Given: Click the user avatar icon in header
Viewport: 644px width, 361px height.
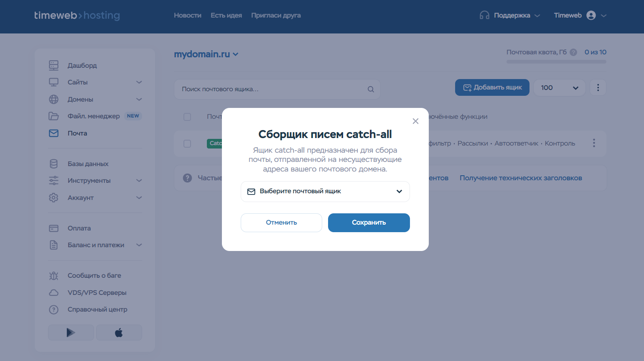Looking at the screenshot, I should coord(591,15).
